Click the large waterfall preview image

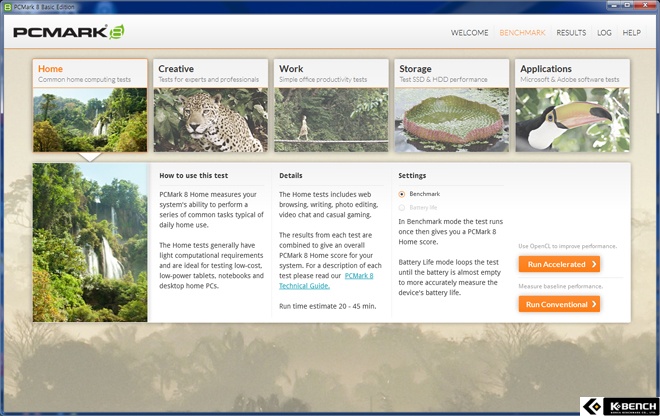(x=90, y=243)
